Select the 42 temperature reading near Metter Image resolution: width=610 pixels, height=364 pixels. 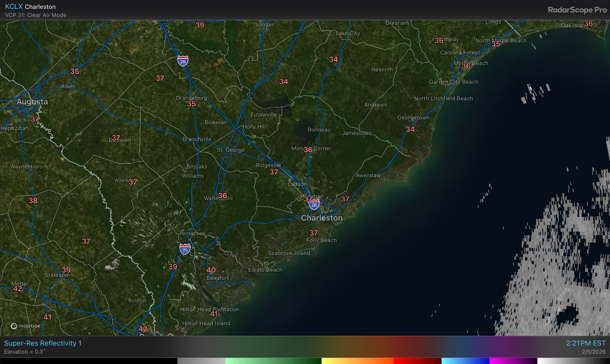coord(17,289)
